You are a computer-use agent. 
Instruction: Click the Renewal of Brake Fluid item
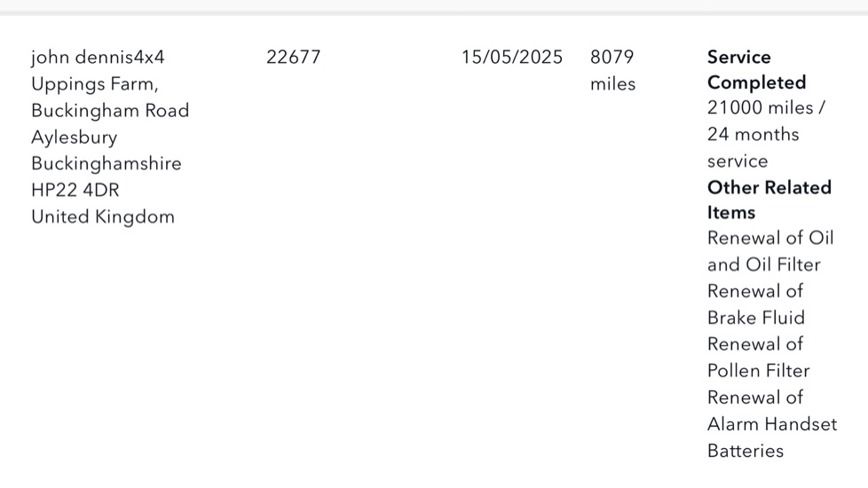(755, 304)
